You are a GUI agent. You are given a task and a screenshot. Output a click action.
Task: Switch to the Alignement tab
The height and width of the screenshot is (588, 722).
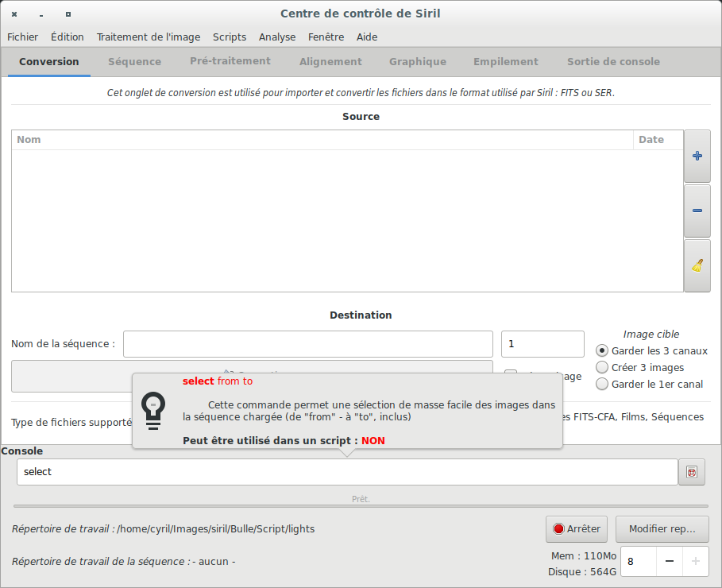[330, 62]
